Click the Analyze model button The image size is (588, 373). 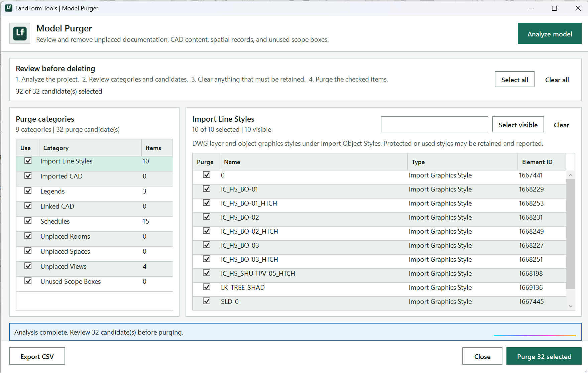pos(550,34)
